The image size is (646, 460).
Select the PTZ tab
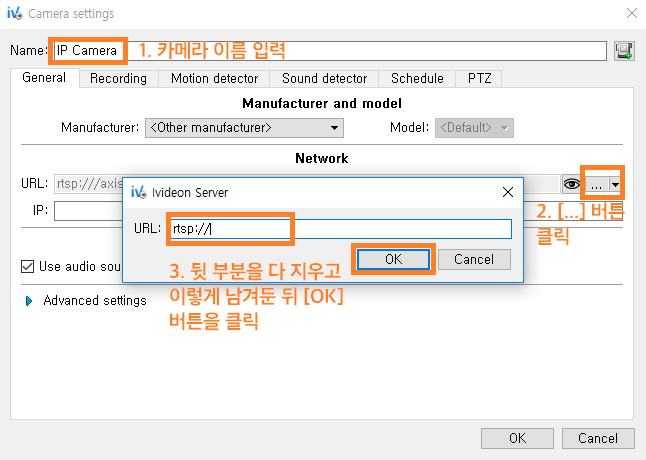coord(479,78)
